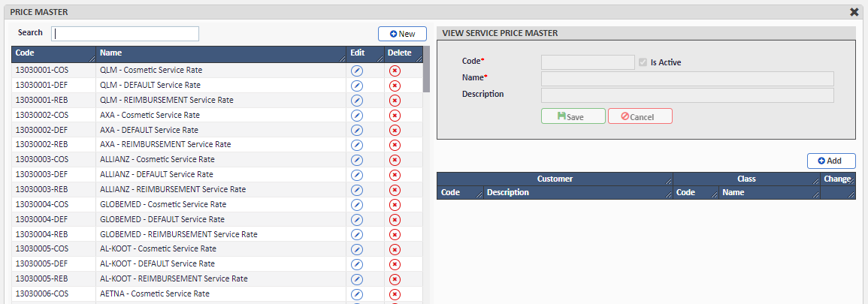This screenshot has width=868, height=304.
Task: Select the 13030002-COS code cell
Action: 53,116
